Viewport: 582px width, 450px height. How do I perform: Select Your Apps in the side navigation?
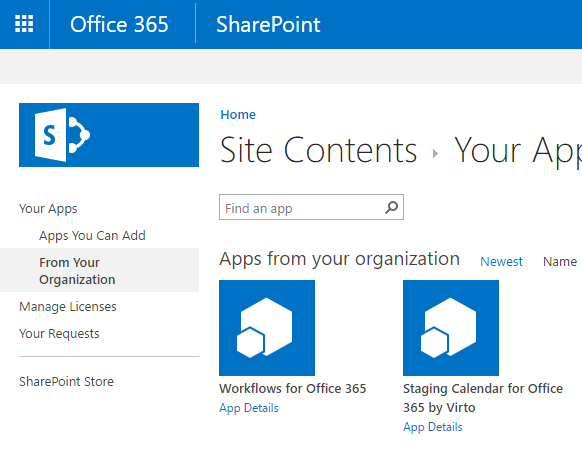48,209
